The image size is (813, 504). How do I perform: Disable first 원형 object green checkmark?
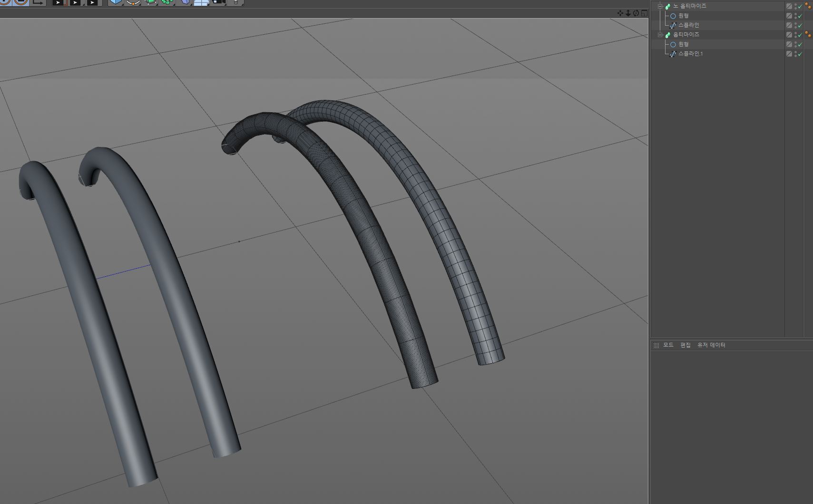coord(800,16)
